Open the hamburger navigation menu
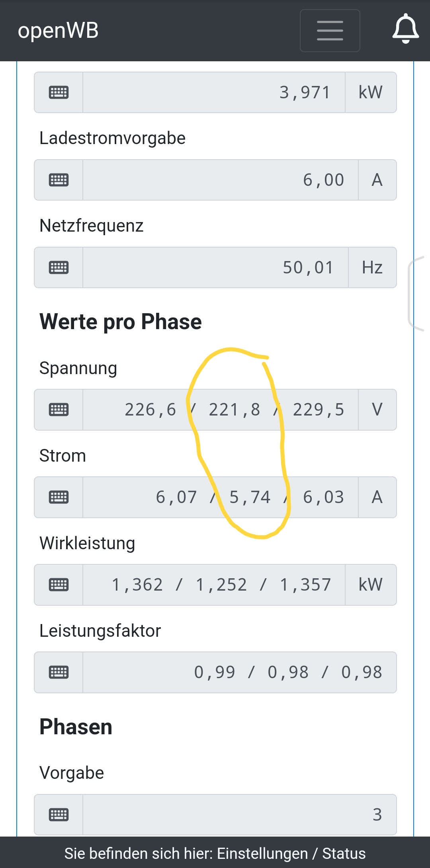Image resolution: width=430 pixels, height=868 pixels. point(330,31)
